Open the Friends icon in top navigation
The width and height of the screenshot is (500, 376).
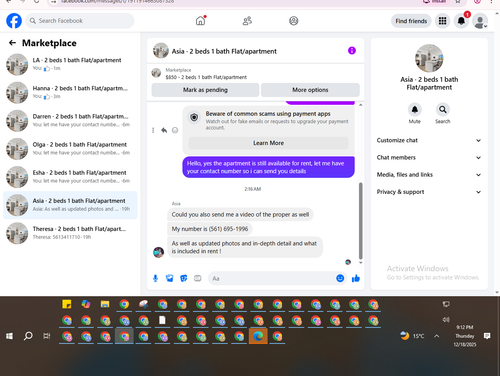pos(247,21)
